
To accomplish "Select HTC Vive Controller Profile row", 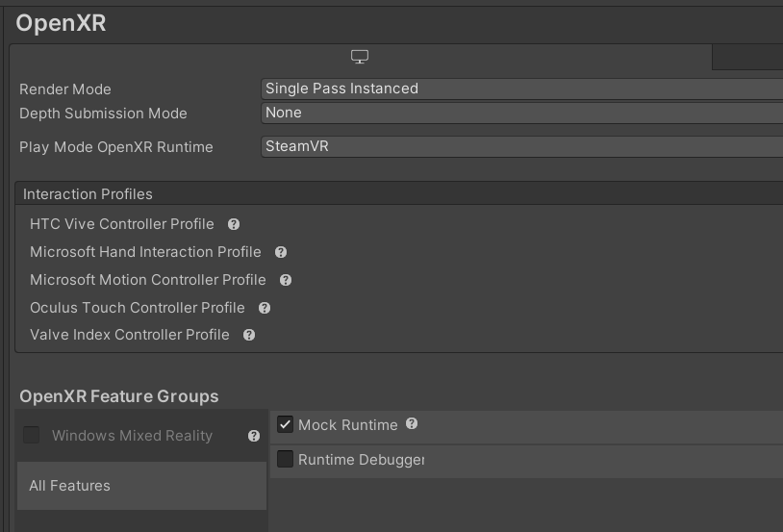I will point(122,224).
